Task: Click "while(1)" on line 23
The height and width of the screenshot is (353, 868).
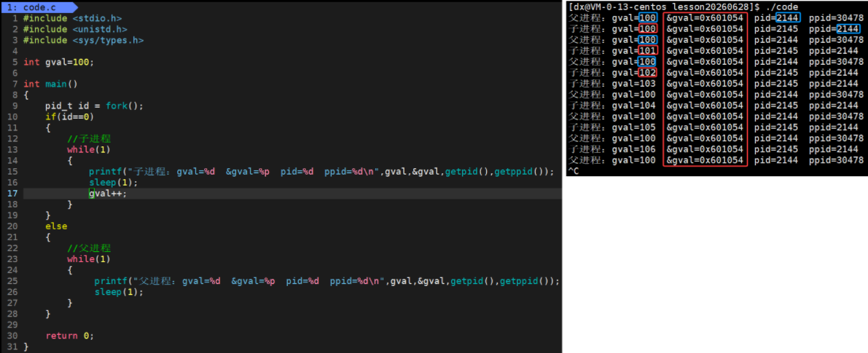Action: [x=89, y=259]
